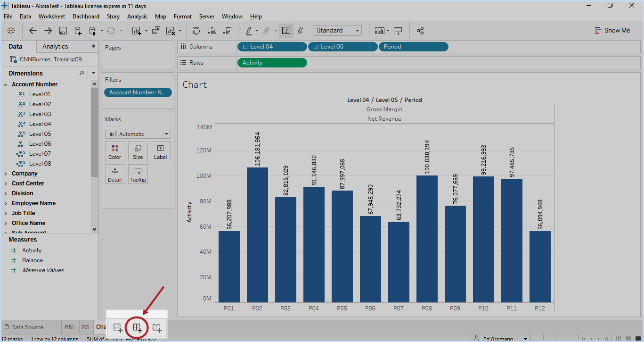Redo with the forward arrow
The width and height of the screenshot is (644, 342).
point(48,31)
